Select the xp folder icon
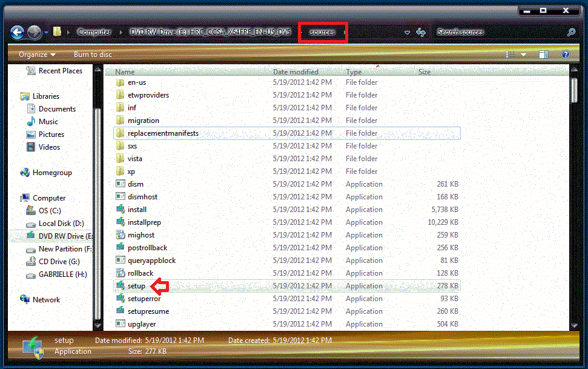 point(120,171)
